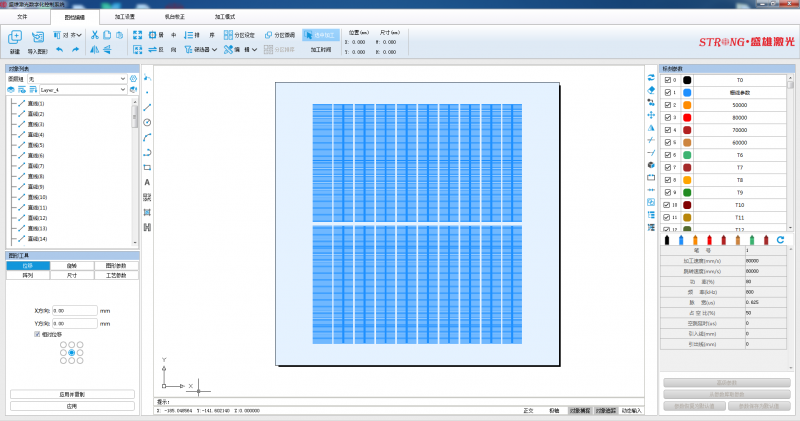Click the Apply (应用) button
This screenshot has height=421, width=800.
(x=71, y=406)
